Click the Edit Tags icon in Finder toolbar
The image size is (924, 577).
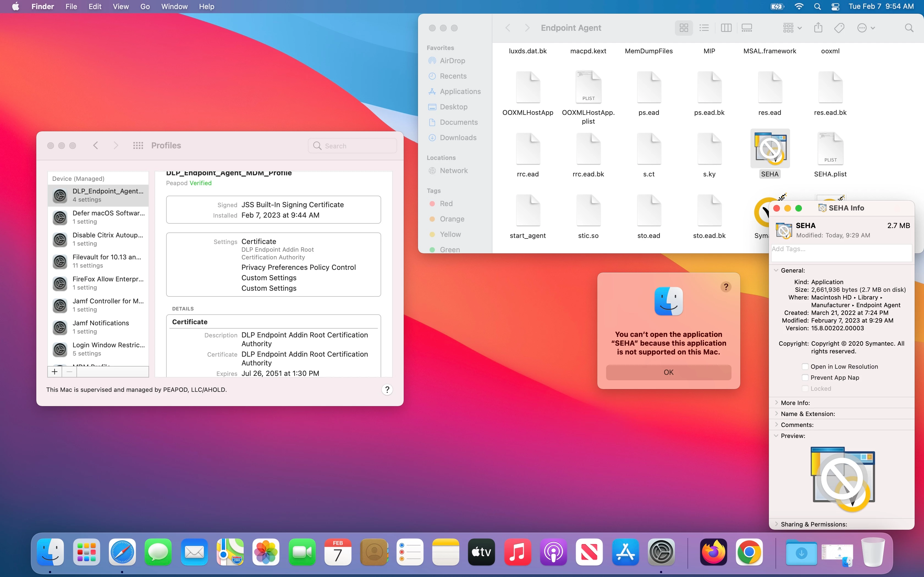click(839, 28)
